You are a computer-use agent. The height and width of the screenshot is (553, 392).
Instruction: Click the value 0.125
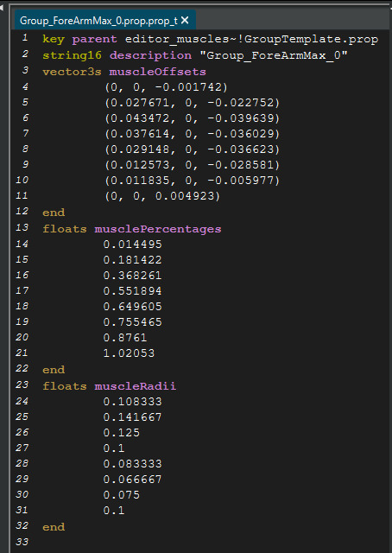[122, 432]
